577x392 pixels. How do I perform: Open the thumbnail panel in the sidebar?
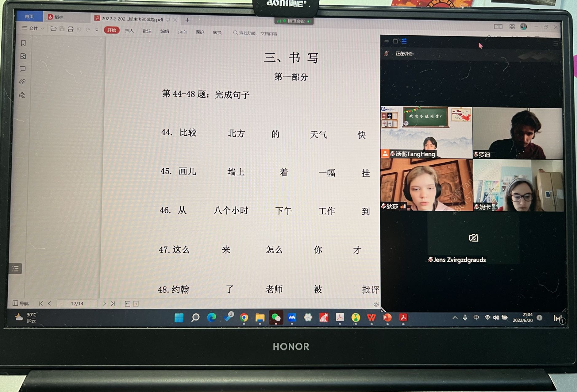click(x=23, y=56)
